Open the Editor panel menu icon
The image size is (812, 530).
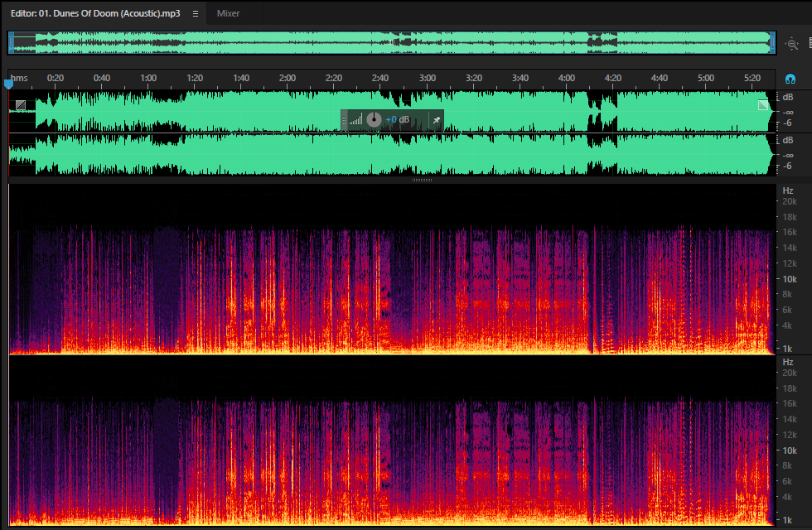196,13
